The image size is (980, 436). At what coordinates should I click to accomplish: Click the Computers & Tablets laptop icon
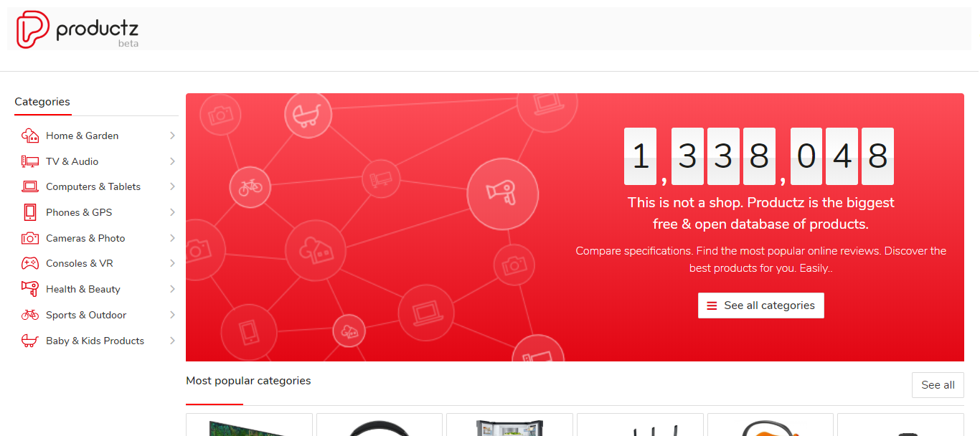(x=29, y=186)
